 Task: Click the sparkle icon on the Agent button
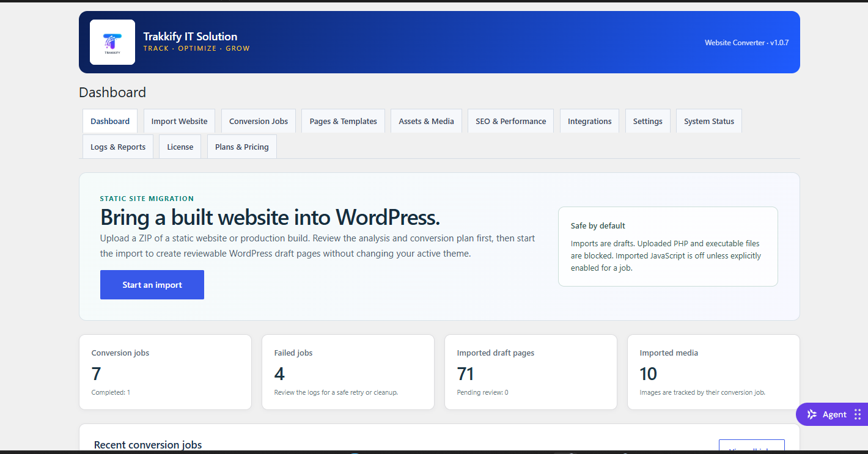[x=812, y=414]
